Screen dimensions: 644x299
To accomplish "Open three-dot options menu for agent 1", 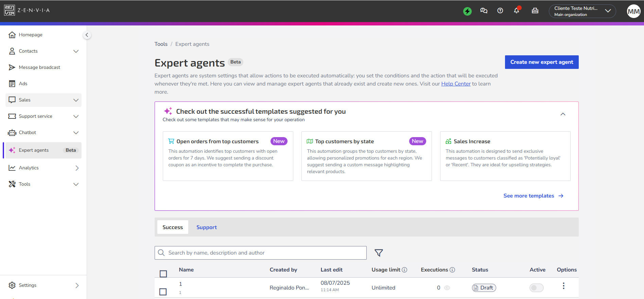I will [563, 286].
